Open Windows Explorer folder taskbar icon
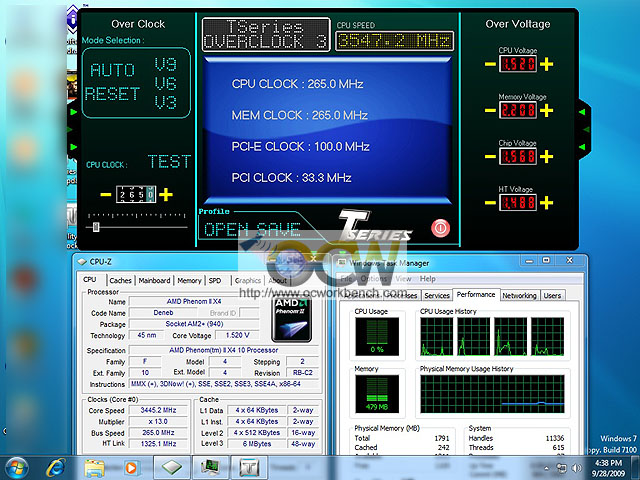640x480 pixels. tap(94, 468)
